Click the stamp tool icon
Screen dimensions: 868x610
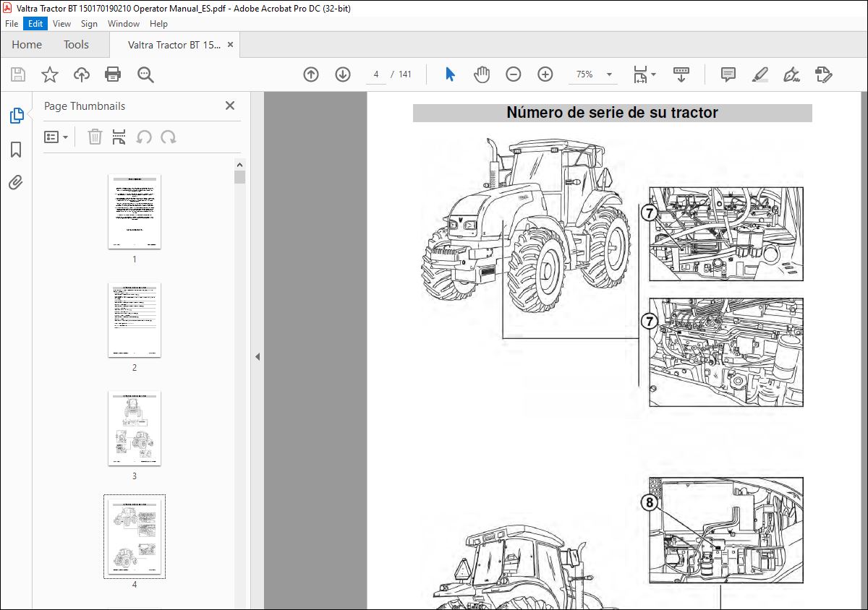tap(823, 74)
